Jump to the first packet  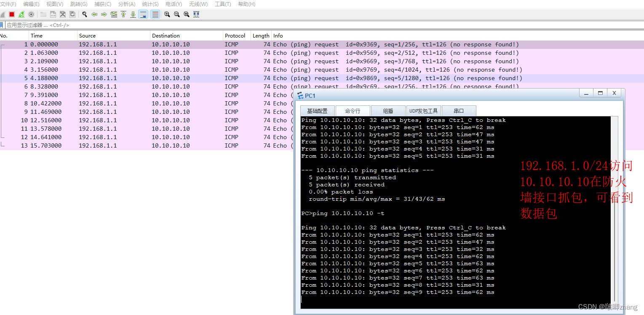pos(123,14)
